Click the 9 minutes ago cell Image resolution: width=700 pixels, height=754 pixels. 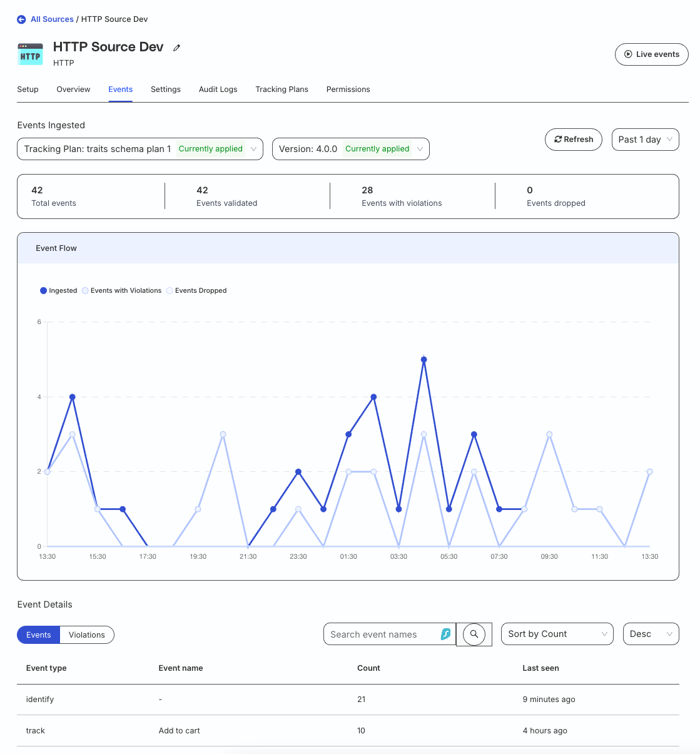coord(549,700)
